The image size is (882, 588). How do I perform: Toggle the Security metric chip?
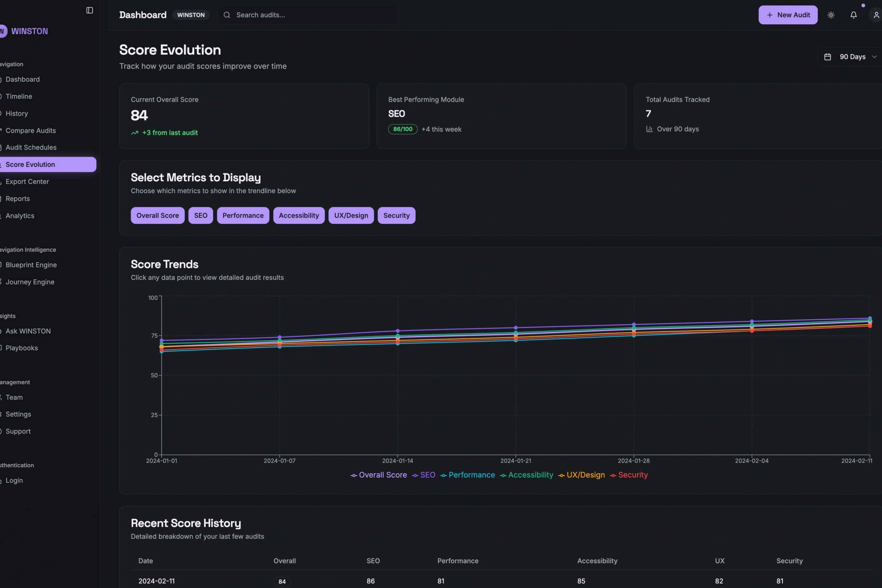point(396,216)
